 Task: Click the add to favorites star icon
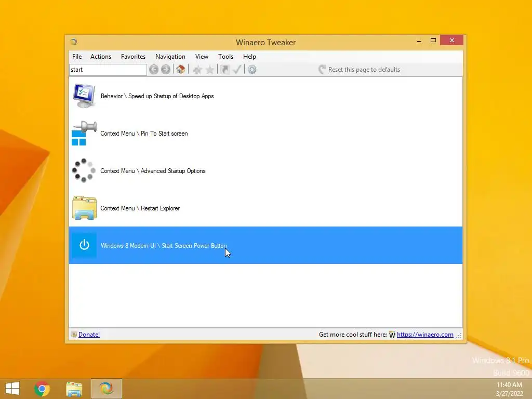coord(197,70)
